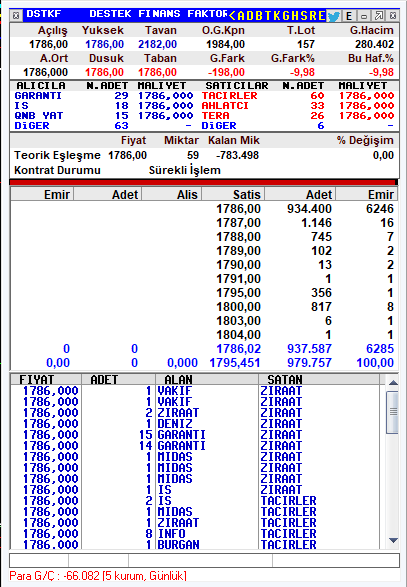Click the 6246 order count
This screenshot has height=587, width=407.
(x=380, y=209)
